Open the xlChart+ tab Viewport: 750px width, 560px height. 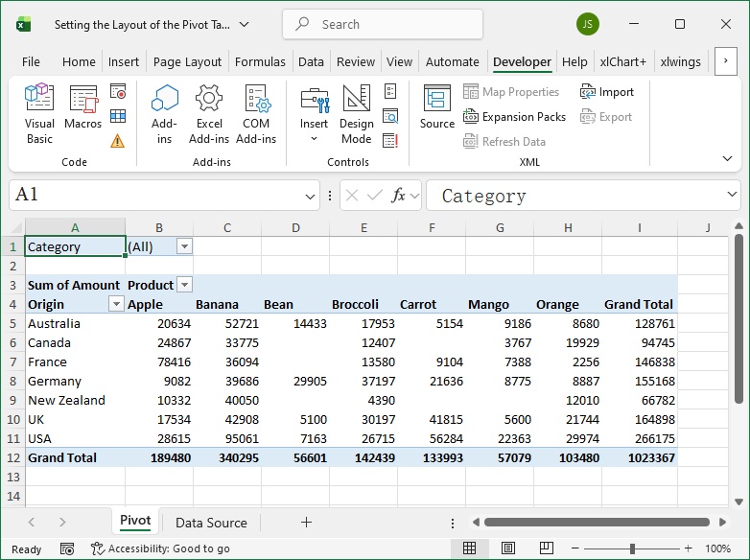coord(622,61)
